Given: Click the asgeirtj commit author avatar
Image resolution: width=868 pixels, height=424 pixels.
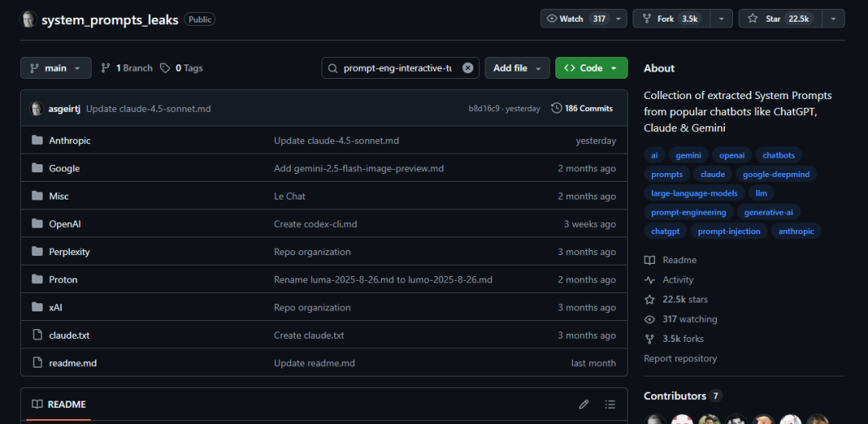Looking at the screenshot, I should coord(37,109).
